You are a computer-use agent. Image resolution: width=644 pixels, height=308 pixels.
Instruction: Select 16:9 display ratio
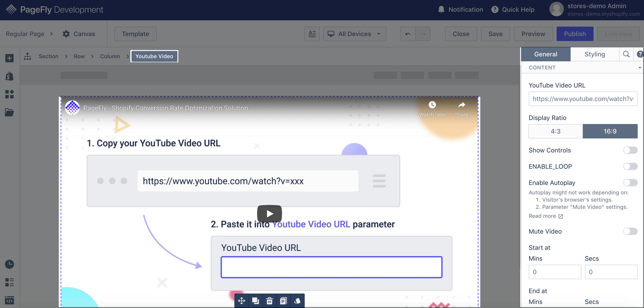pos(610,131)
